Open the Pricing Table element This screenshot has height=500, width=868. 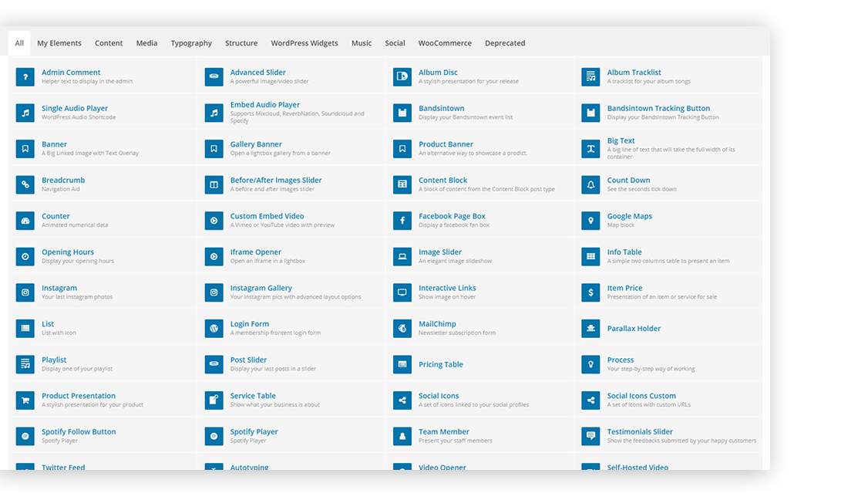pos(440,364)
